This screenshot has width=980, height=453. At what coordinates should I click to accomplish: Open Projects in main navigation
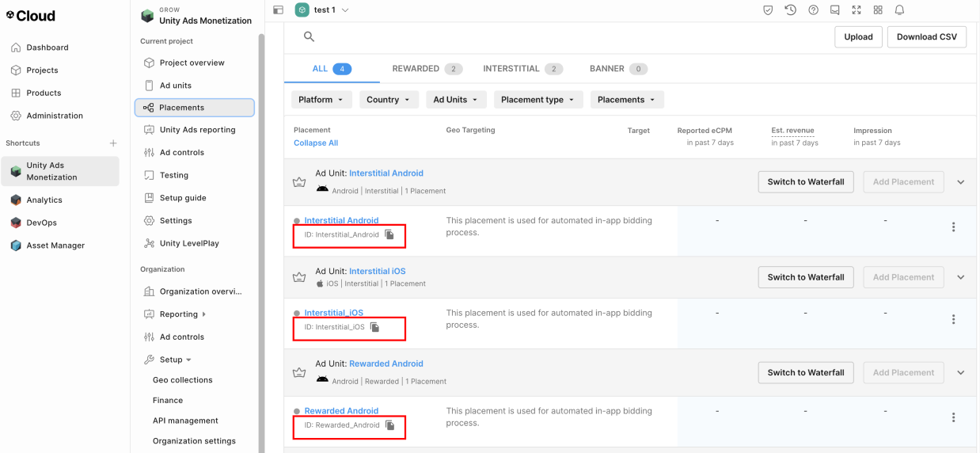42,70
